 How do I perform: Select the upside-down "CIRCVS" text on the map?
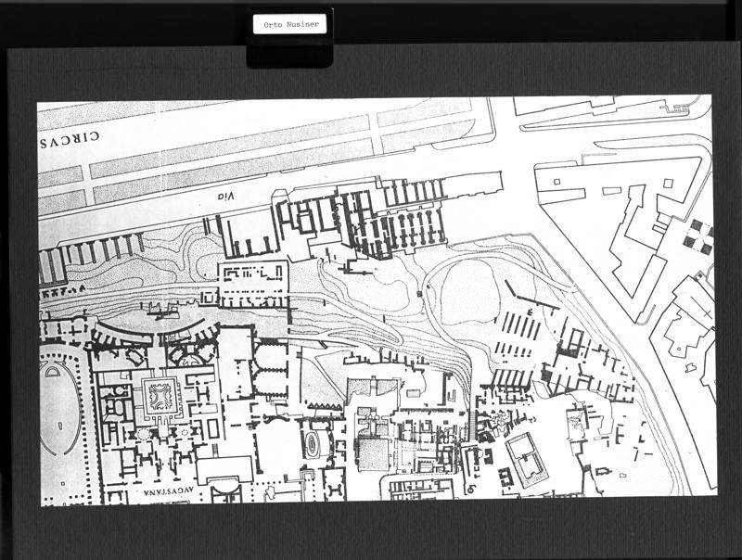coord(70,139)
